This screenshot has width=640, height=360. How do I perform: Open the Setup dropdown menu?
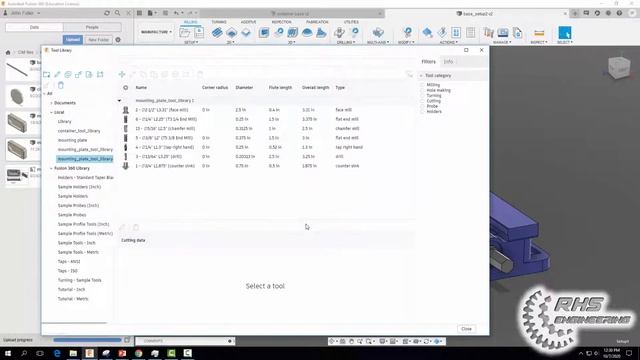(191, 42)
